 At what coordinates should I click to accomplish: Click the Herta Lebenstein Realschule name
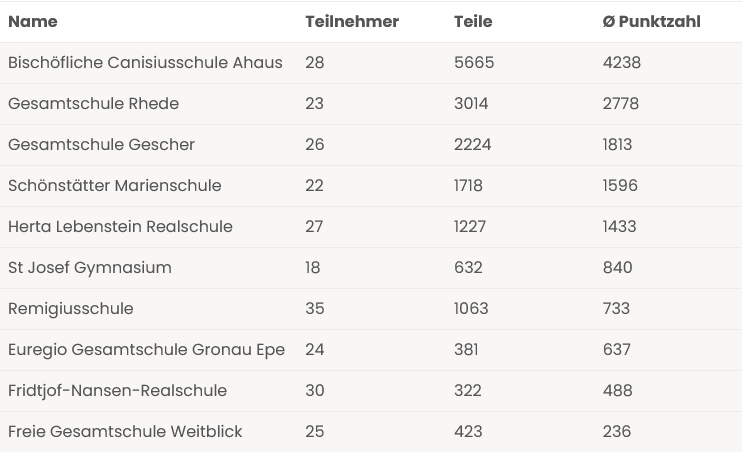tap(120, 227)
